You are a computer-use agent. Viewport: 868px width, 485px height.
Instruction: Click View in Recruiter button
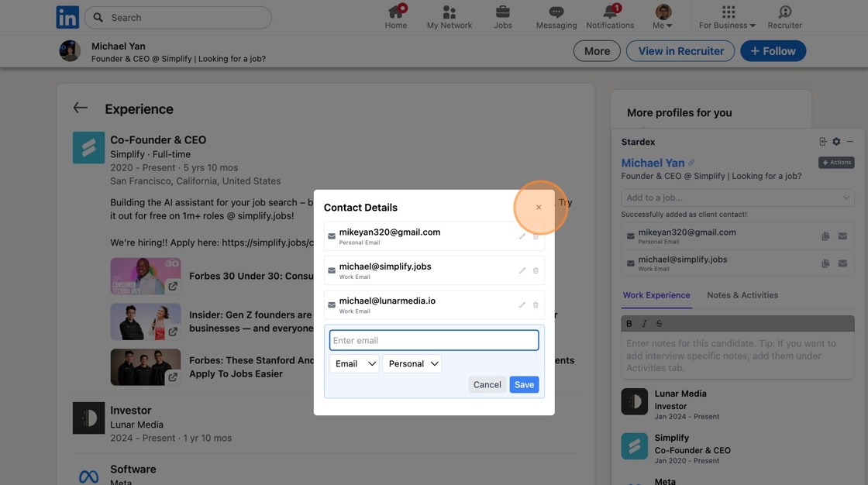(680, 51)
